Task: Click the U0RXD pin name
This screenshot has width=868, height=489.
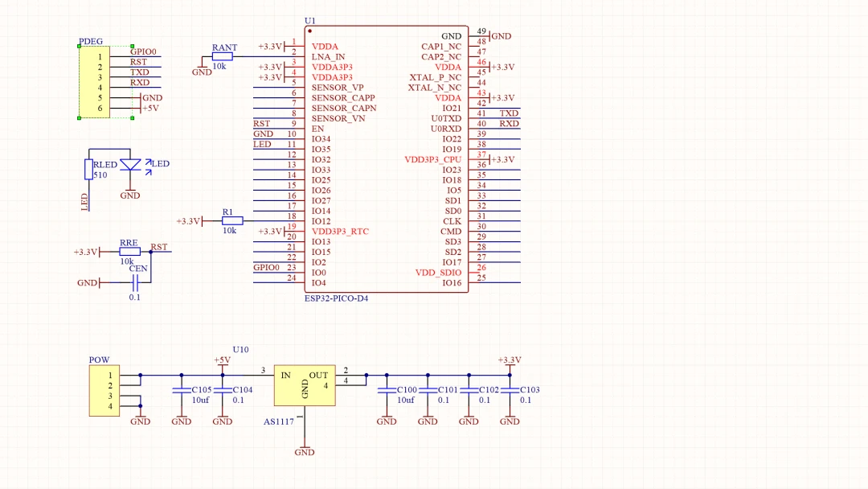Action: pyautogui.click(x=446, y=129)
